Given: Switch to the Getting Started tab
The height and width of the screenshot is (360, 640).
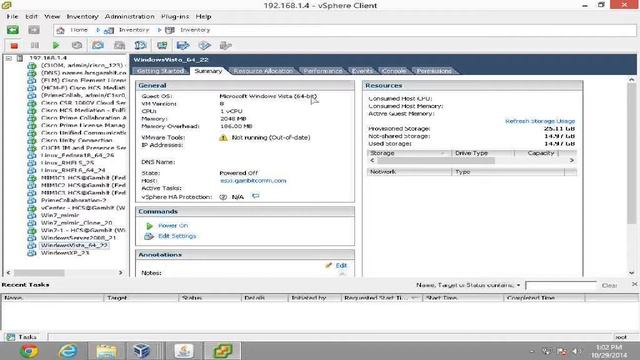Looking at the screenshot, I should (x=160, y=71).
